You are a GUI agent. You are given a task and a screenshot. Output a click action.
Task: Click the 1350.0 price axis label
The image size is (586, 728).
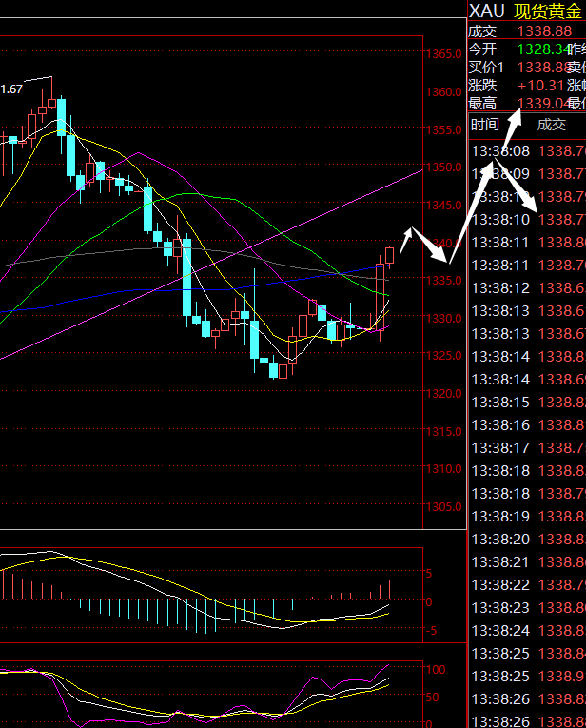point(444,167)
